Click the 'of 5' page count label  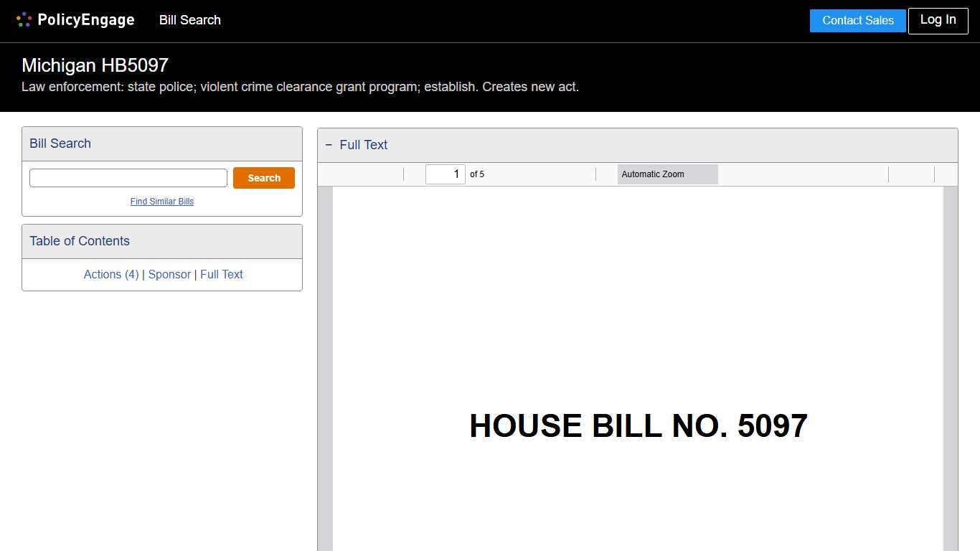click(x=477, y=174)
